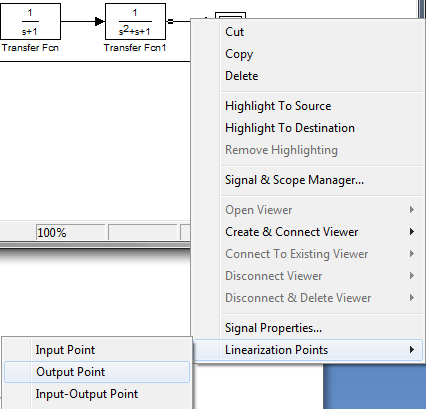Viewport: 426px width, 409px height.
Task: Select Highlight To Source
Action: pos(278,106)
